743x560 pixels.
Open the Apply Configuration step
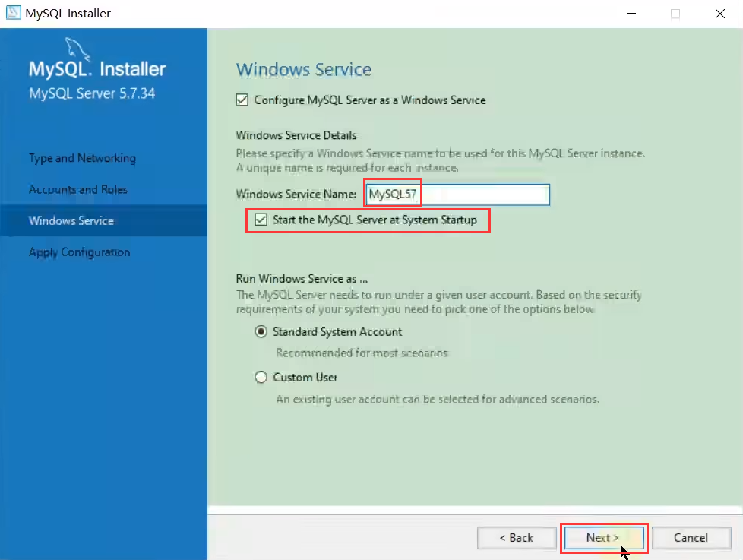coord(79,252)
